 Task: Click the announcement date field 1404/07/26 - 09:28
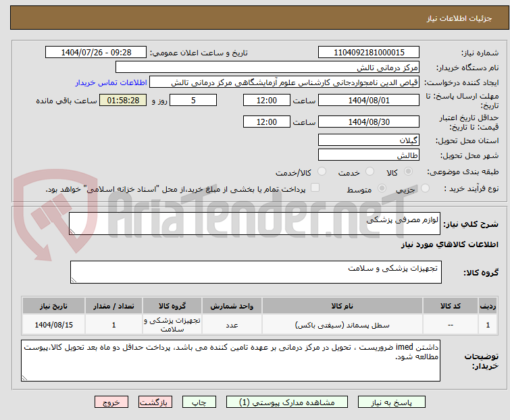click(96, 53)
